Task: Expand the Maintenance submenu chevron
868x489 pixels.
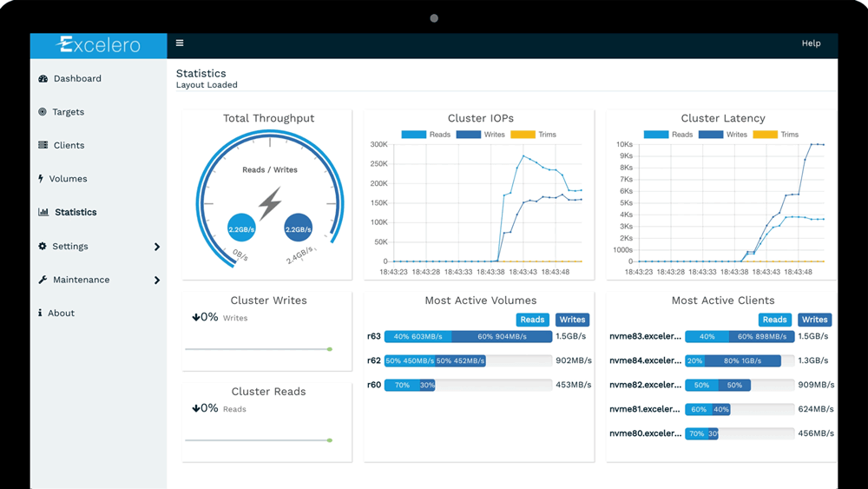Action: [157, 281]
